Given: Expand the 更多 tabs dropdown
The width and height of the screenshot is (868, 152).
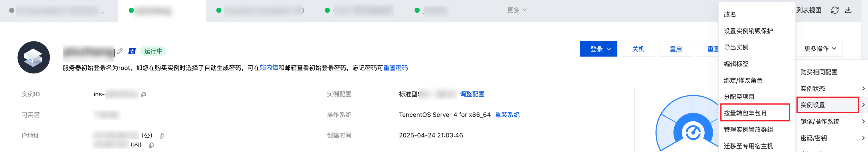Looking at the screenshot, I should click(x=517, y=10).
